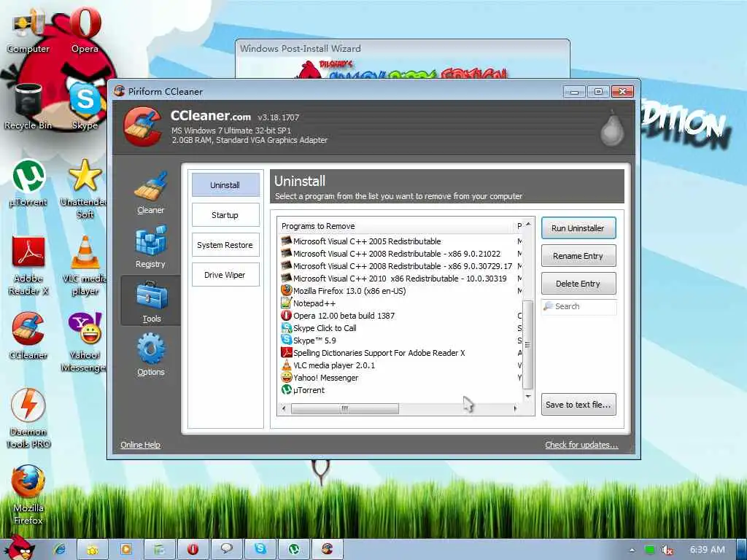Switch to the System Restore tab
The width and height of the screenshot is (747, 560).
coord(225,245)
